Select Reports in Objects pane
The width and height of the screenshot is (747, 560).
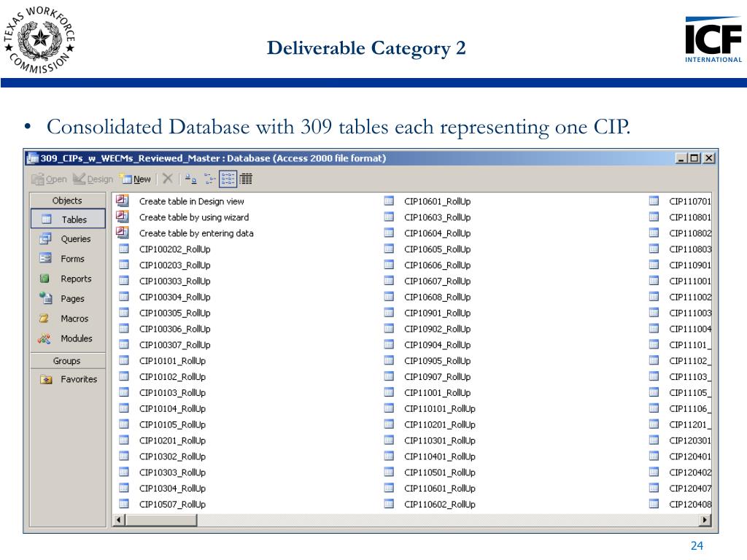pos(68,279)
